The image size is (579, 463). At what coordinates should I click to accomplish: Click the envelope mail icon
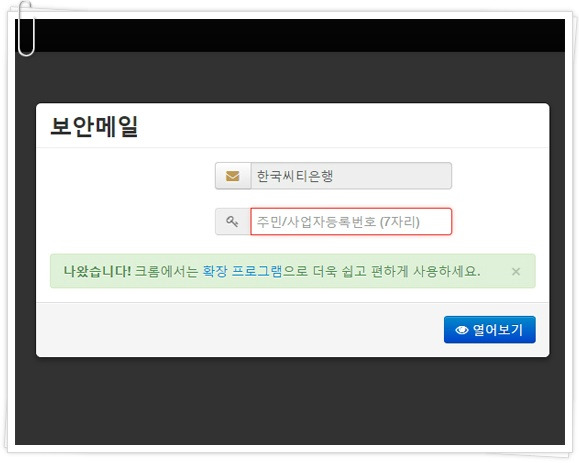coord(233,176)
